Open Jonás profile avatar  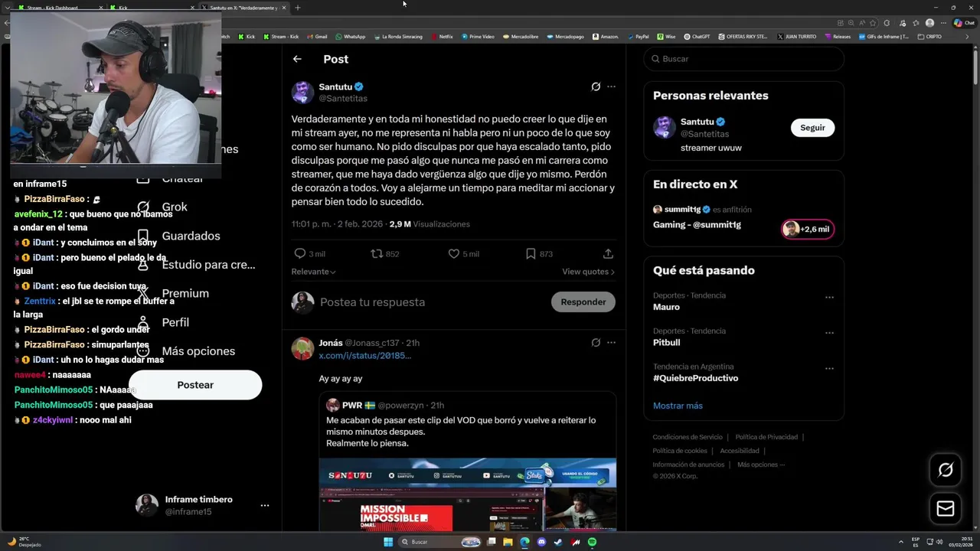tap(302, 348)
